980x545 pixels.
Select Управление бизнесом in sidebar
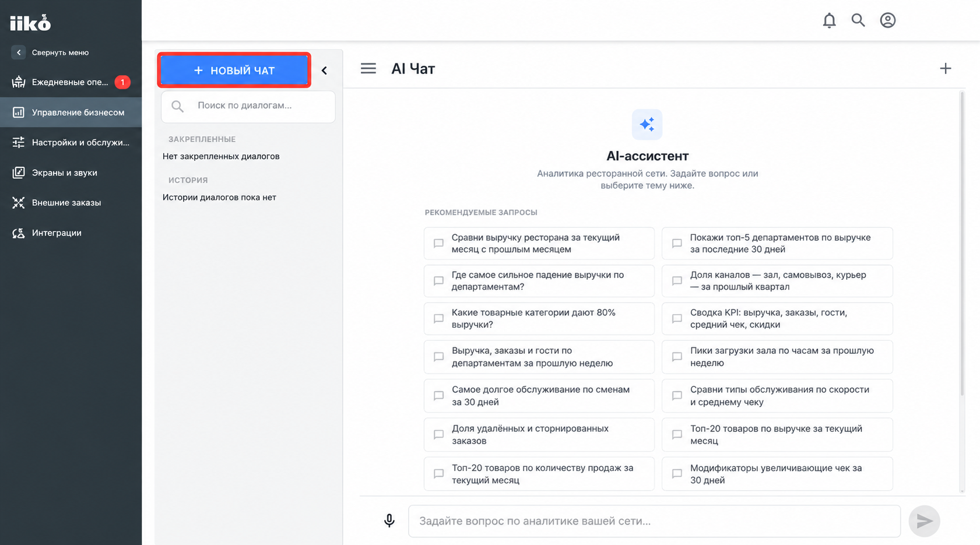coord(71,112)
